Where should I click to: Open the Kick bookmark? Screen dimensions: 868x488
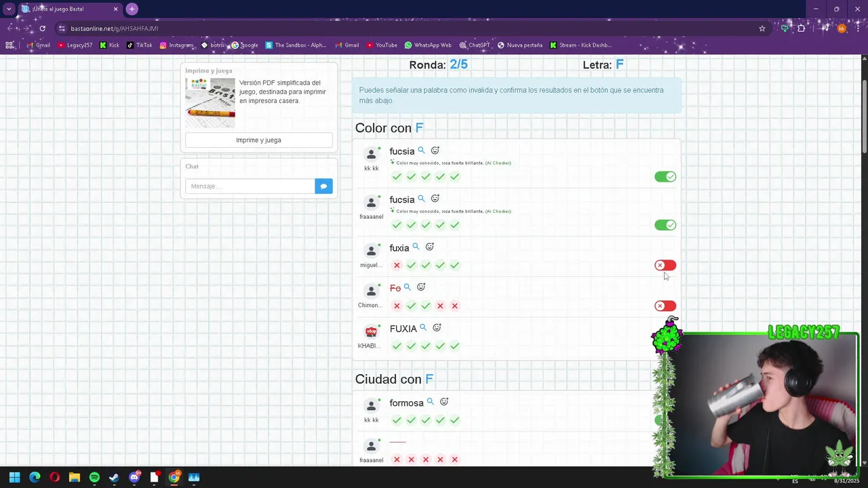pos(109,45)
